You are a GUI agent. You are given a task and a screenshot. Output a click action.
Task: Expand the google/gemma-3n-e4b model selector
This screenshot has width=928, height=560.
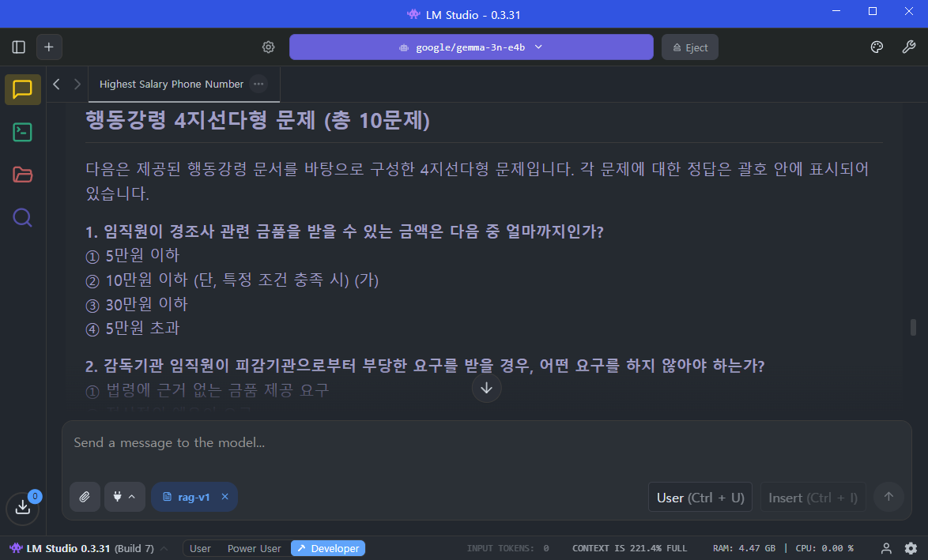coord(471,47)
